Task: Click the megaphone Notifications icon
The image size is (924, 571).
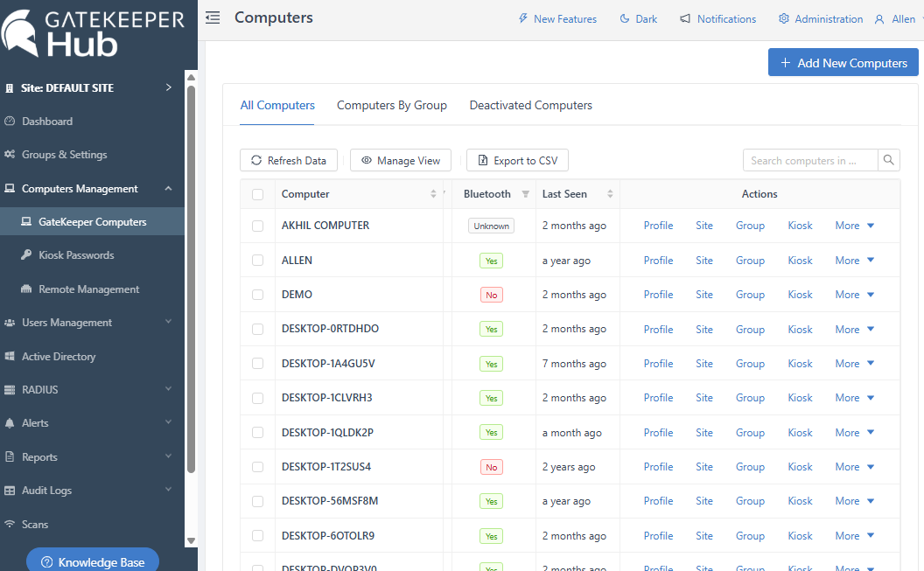Action: coord(685,19)
